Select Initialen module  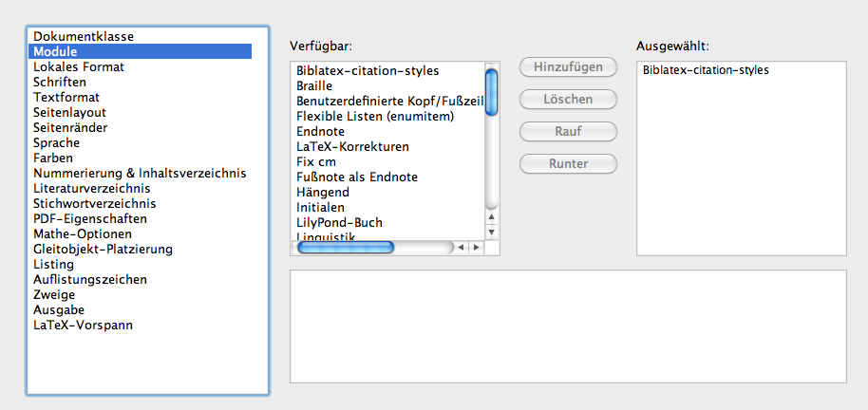(387, 208)
